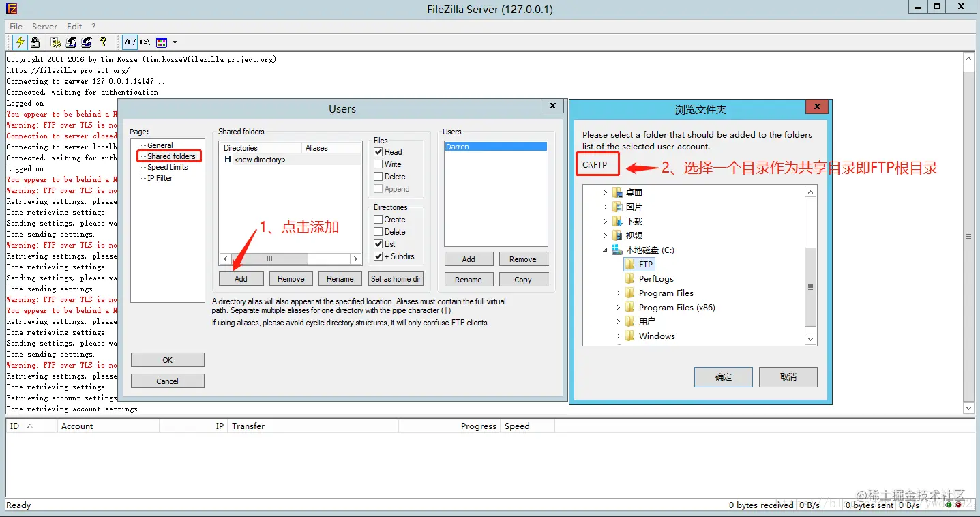
Task: Select the <new directory> row
Action: [291, 160]
